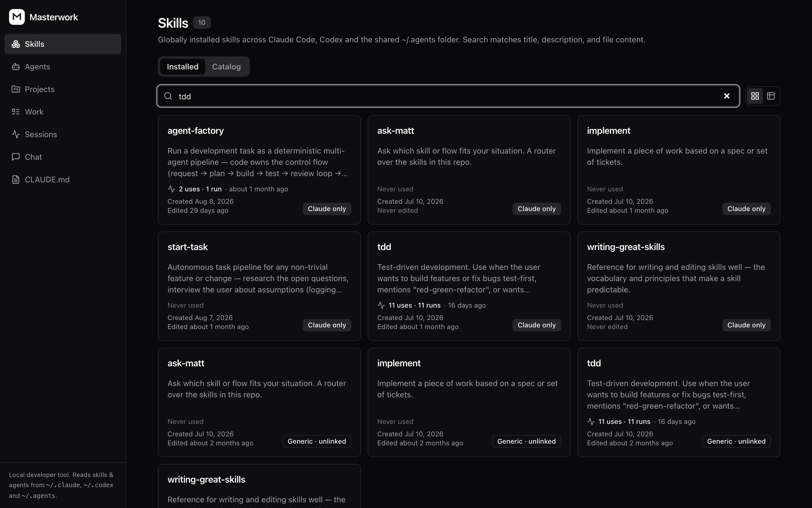Open the Claude-only implement card title
The image size is (812, 508).
[609, 131]
